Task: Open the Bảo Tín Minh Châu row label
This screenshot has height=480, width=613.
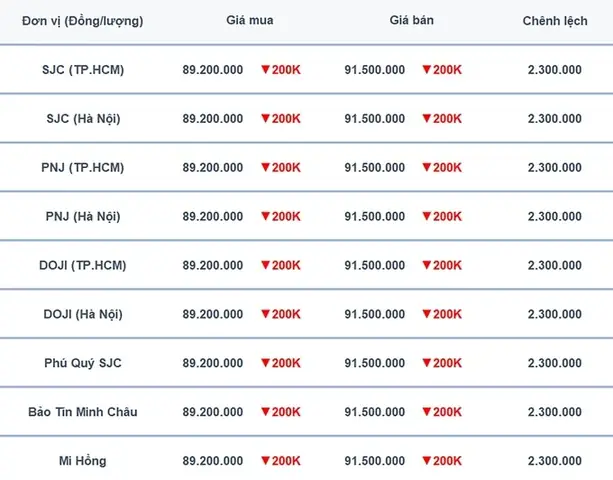Action: pos(83,412)
